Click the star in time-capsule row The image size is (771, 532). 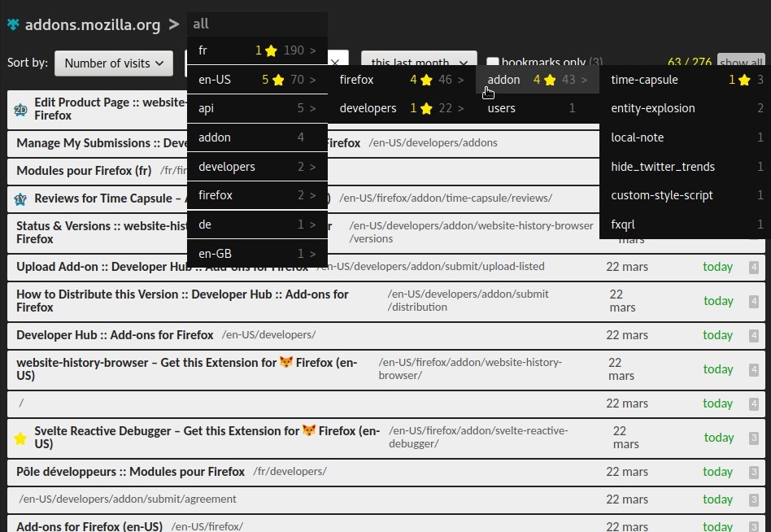click(744, 80)
